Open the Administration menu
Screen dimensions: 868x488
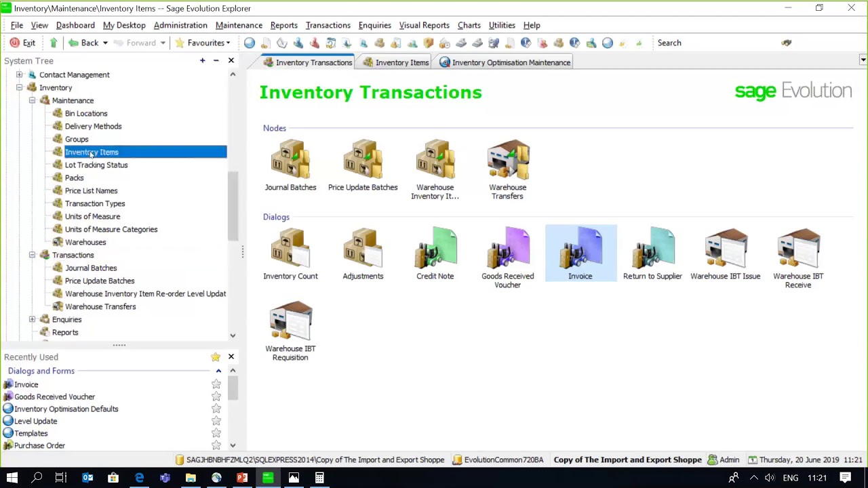180,25
